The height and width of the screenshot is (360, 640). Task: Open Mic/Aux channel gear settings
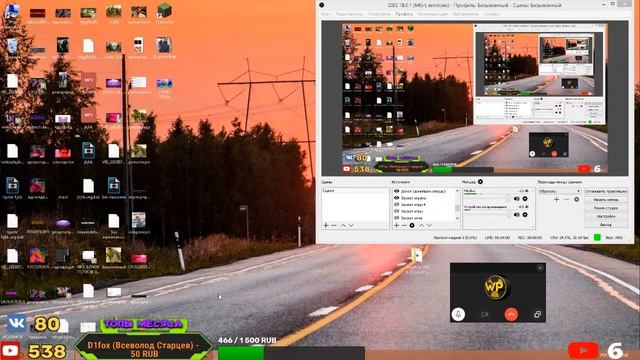tap(525, 198)
